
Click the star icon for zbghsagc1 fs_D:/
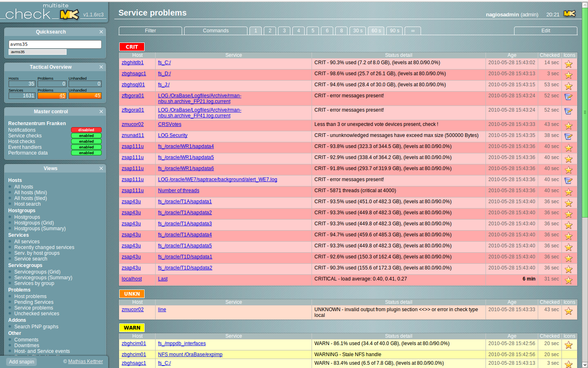tap(568, 75)
